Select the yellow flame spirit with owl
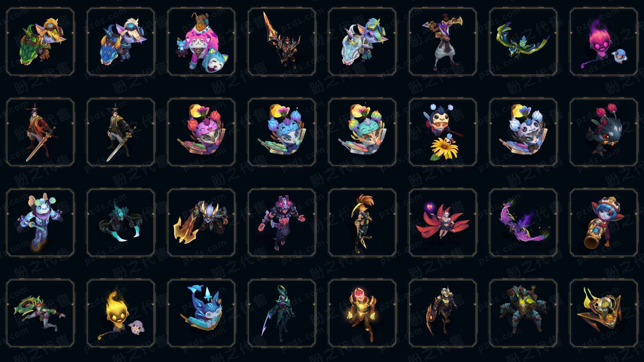This screenshot has height=362, width=644. point(121,313)
